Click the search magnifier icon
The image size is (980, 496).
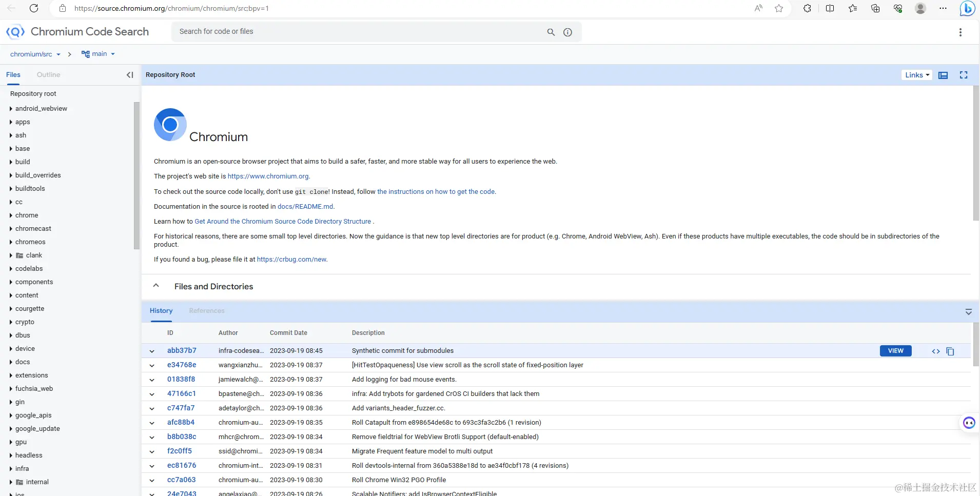551,32
